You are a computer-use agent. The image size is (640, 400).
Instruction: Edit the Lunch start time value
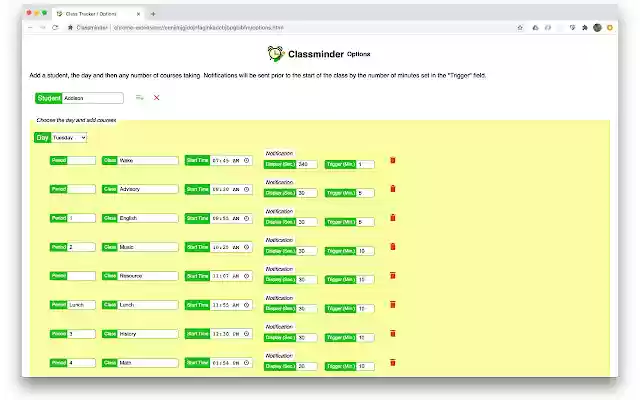[226, 305]
